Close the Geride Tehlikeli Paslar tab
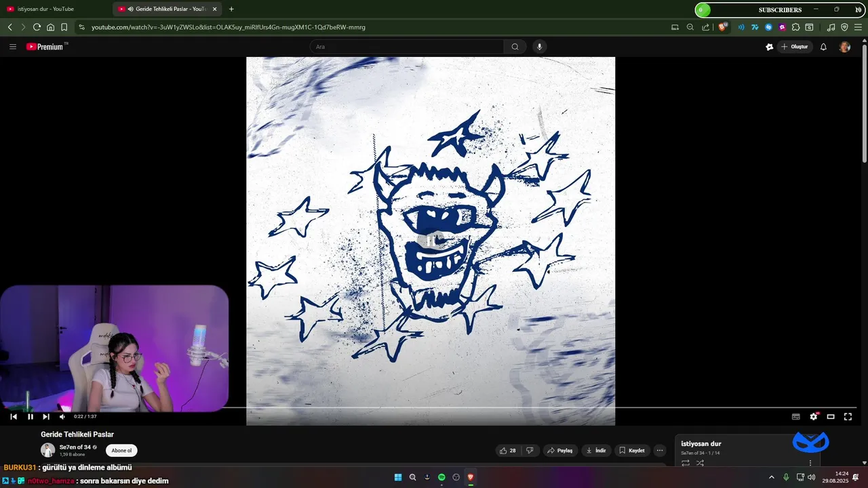Screen dimensions: 868x488 pyautogui.click(x=214, y=9)
